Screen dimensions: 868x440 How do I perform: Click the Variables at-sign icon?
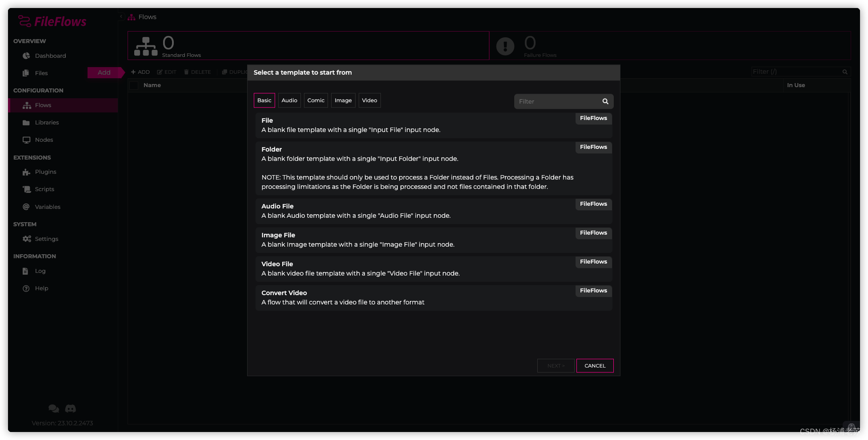pos(26,207)
